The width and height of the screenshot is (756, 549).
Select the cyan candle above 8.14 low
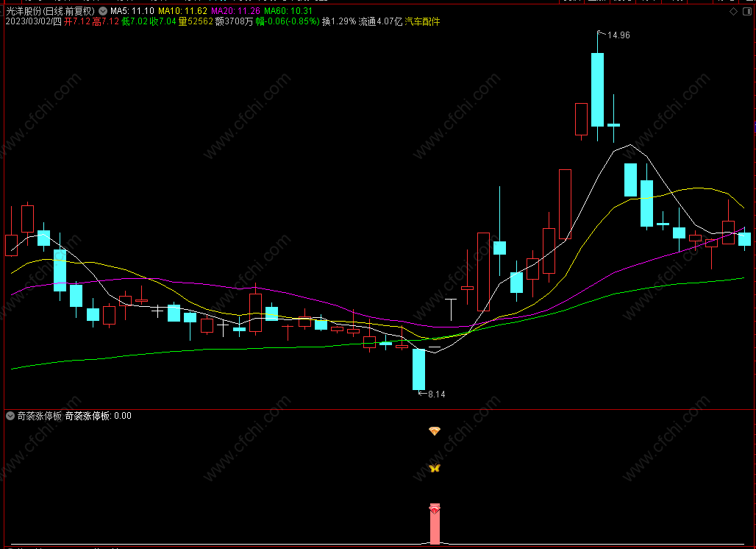(x=419, y=369)
